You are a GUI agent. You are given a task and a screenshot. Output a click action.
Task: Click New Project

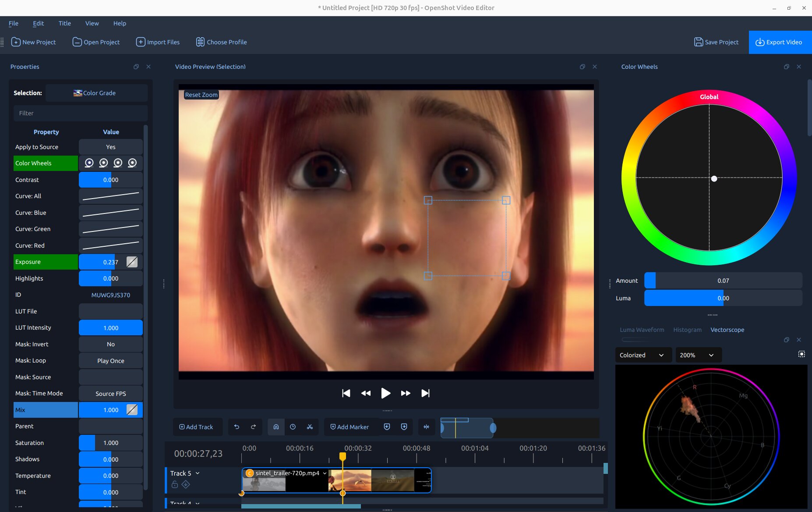point(34,42)
